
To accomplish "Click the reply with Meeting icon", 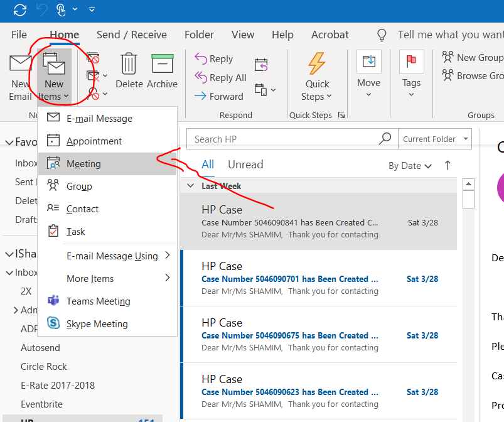I will tap(261, 65).
